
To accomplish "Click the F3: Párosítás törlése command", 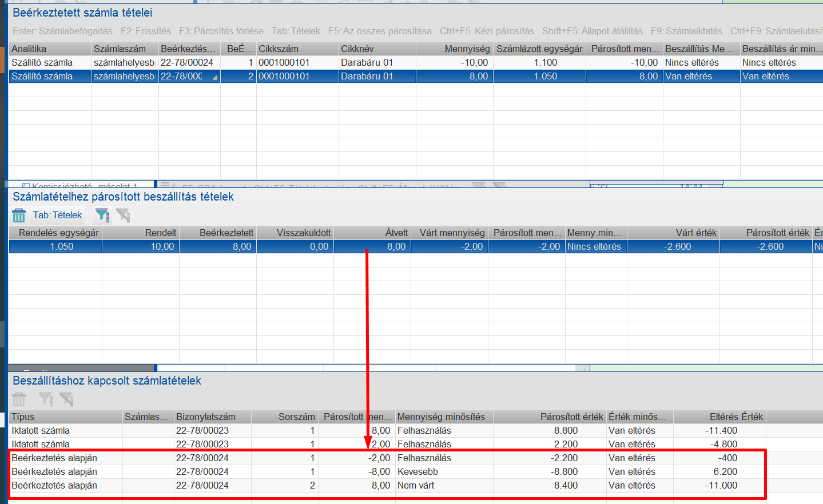I will (221, 31).
